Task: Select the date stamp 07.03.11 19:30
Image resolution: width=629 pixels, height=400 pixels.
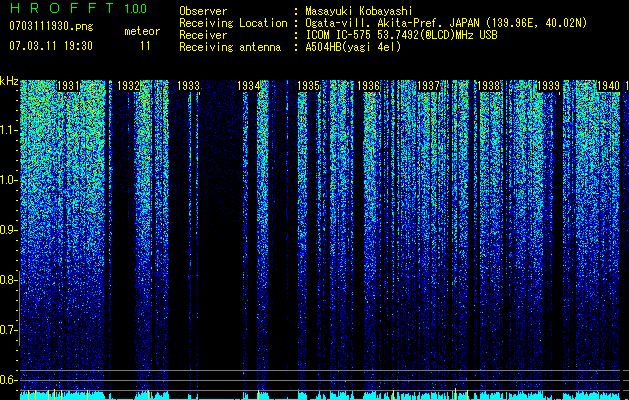Action: [x=51, y=46]
